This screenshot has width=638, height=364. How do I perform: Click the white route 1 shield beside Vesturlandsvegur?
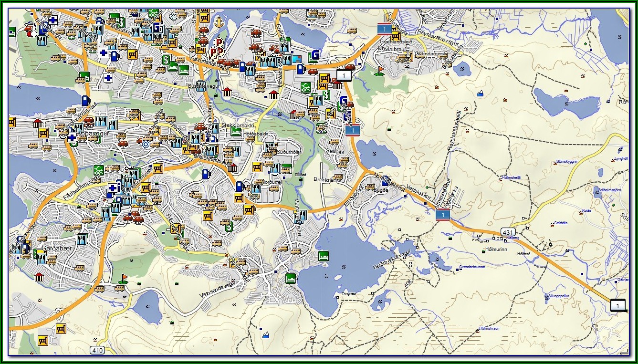coord(345,75)
